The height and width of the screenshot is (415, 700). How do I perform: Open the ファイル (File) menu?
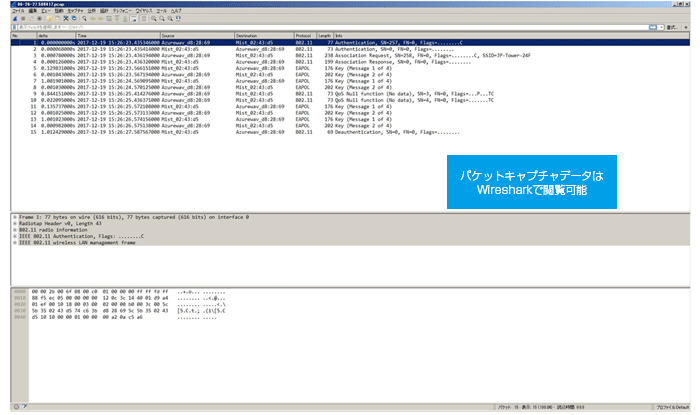coord(18,11)
